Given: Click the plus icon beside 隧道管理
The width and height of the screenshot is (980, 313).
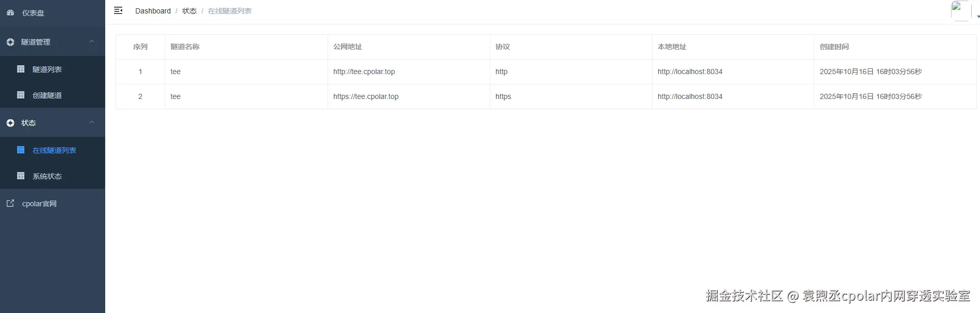Looking at the screenshot, I should [x=10, y=42].
